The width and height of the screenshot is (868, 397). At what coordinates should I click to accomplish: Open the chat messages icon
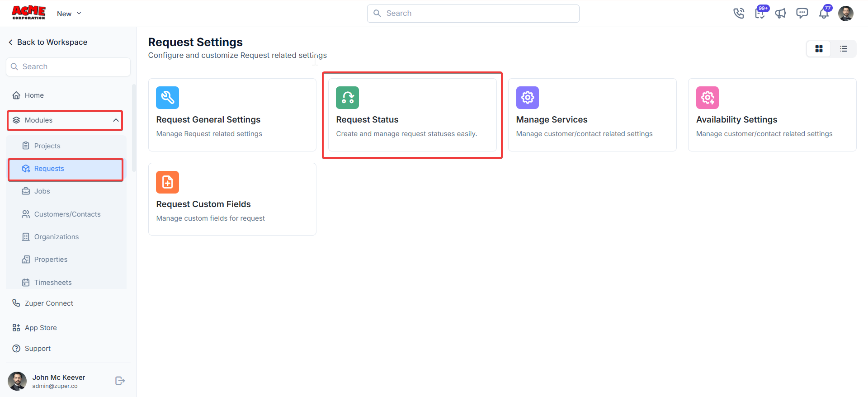point(802,14)
